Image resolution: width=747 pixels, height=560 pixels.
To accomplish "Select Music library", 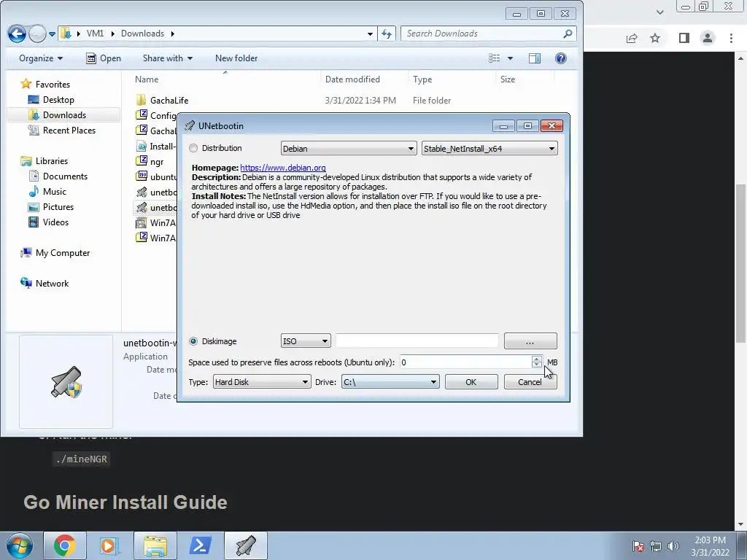I will [x=54, y=192].
